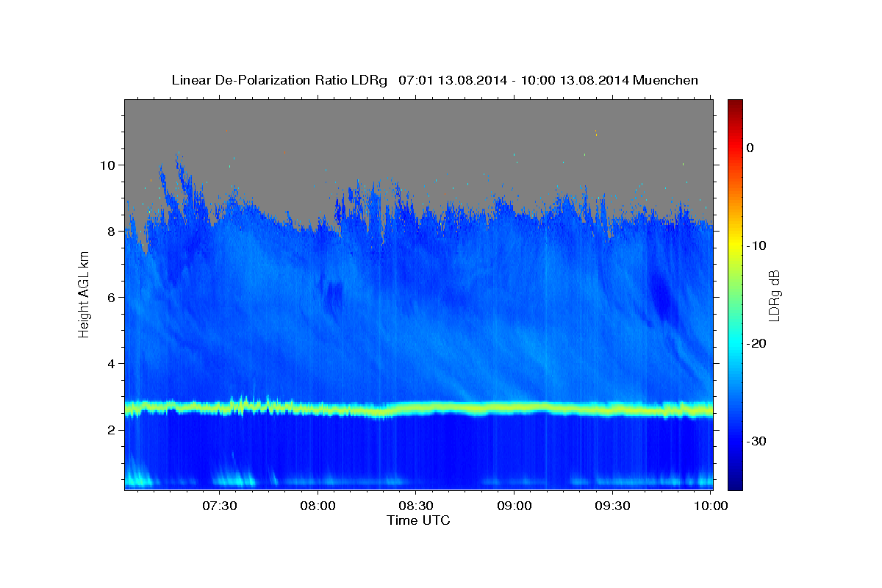Click the 08:00 time tick label

click(318, 506)
